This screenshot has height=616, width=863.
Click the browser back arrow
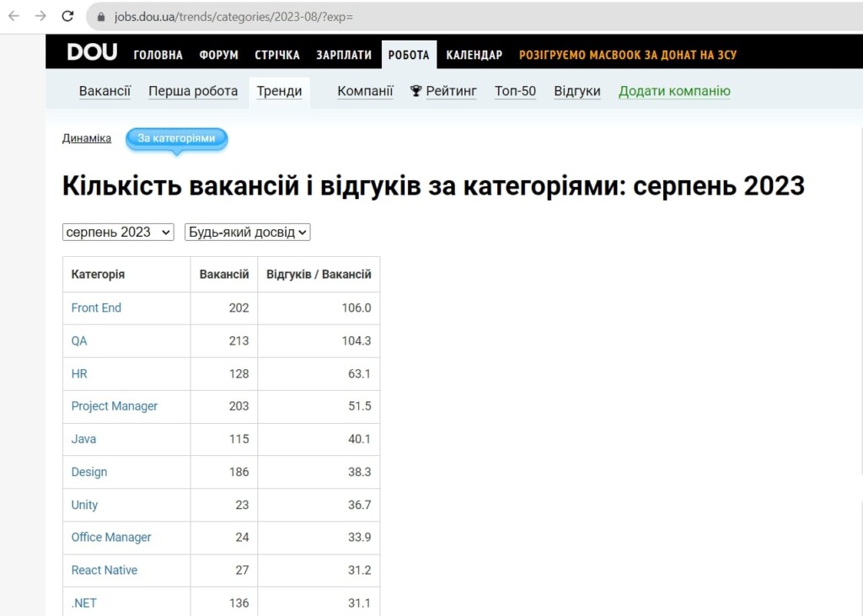pyautogui.click(x=13, y=16)
